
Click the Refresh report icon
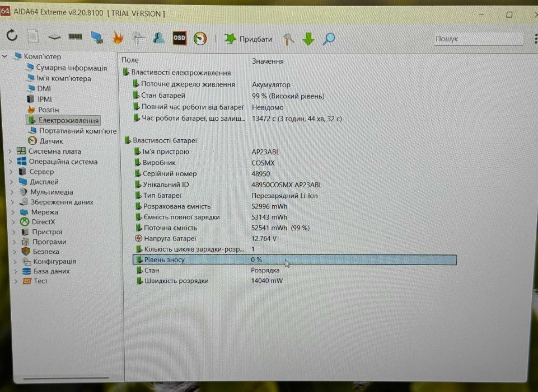point(12,38)
